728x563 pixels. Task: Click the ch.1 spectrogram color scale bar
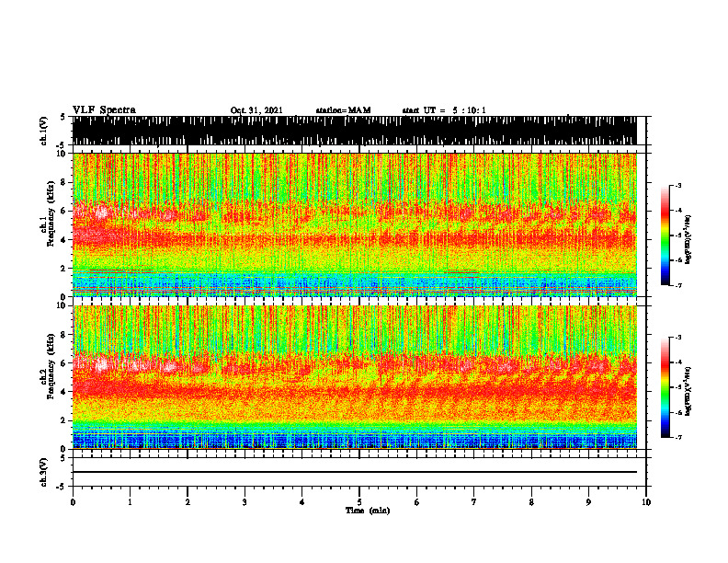665,236
